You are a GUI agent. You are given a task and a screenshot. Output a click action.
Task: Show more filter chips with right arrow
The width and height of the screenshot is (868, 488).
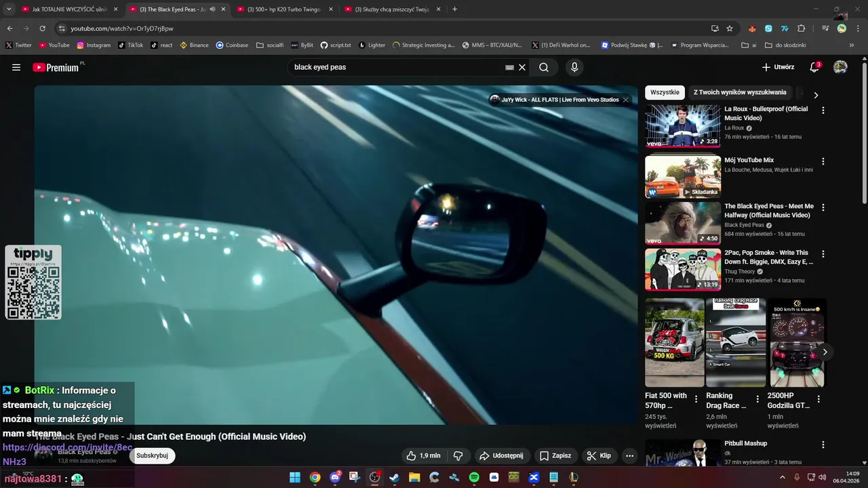point(816,96)
